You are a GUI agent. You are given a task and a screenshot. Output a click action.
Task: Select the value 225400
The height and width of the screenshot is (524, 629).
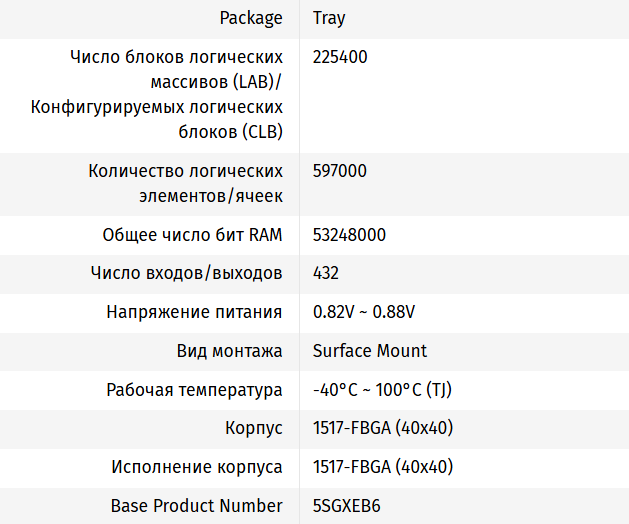pos(340,57)
